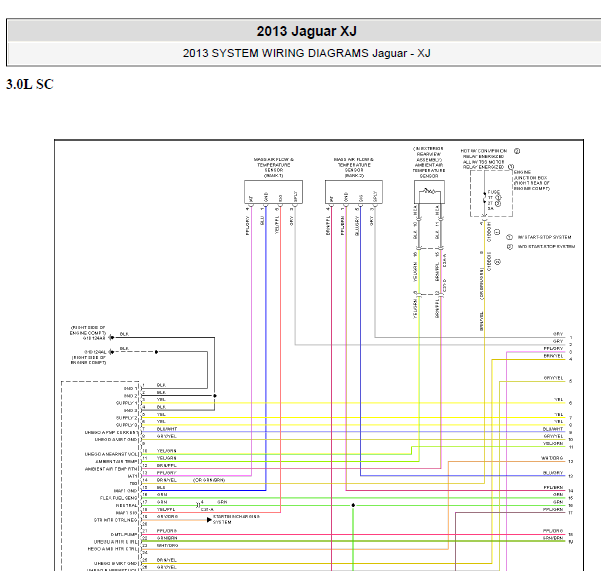This screenshot has width=601, height=571.
Task: Click Mass Air Flow Sensor Bank 2 label
Action: pos(354,167)
